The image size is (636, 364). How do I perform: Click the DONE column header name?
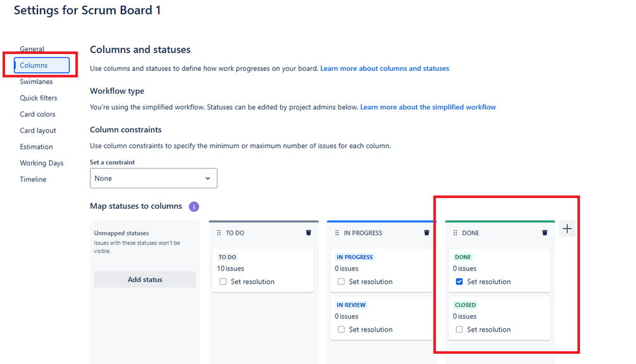(x=470, y=233)
